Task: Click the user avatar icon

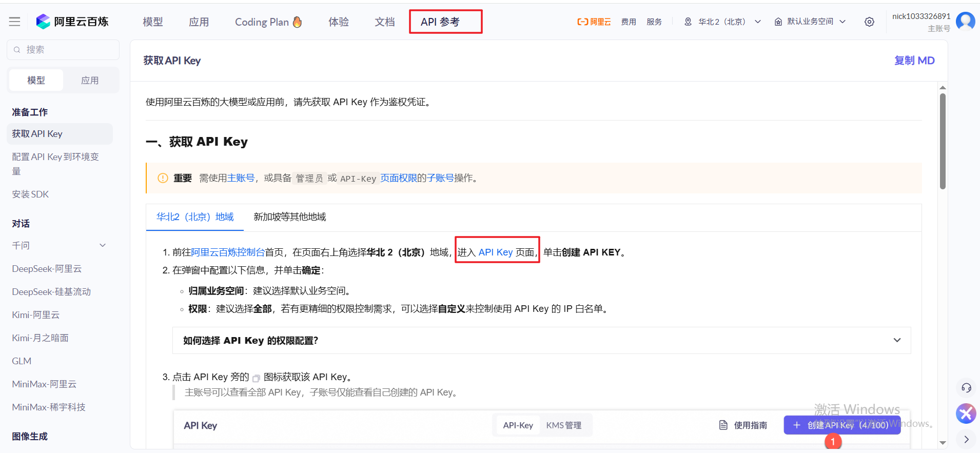Action: coord(965,22)
